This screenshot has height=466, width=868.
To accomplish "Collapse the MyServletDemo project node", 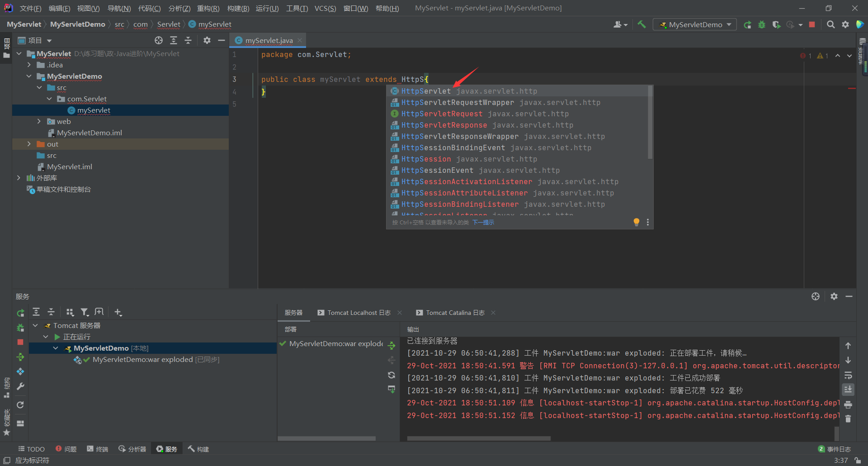I will pyautogui.click(x=29, y=76).
